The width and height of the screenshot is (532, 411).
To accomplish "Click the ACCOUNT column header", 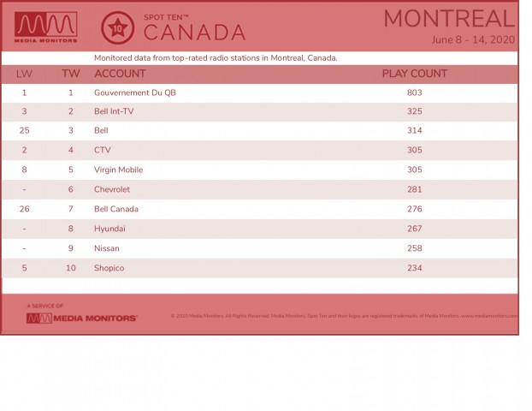I will coord(120,74).
